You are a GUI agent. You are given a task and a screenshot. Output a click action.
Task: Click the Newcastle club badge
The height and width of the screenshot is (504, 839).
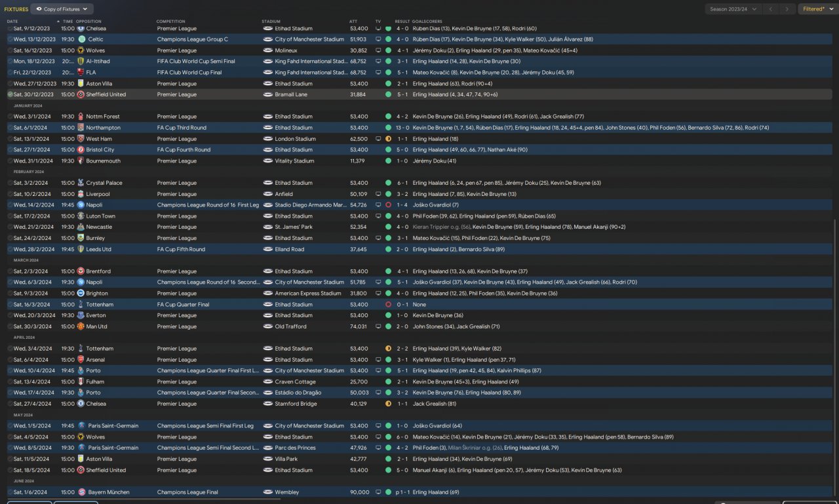click(81, 227)
